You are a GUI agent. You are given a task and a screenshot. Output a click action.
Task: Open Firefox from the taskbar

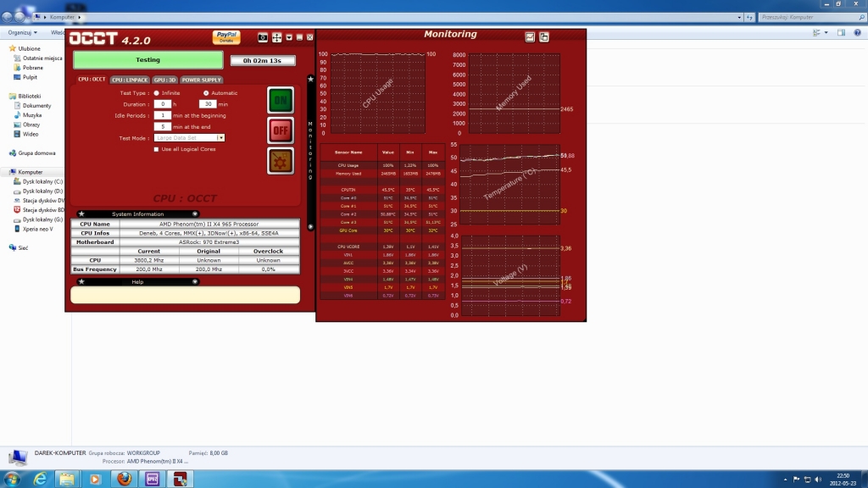pyautogui.click(x=124, y=479)
